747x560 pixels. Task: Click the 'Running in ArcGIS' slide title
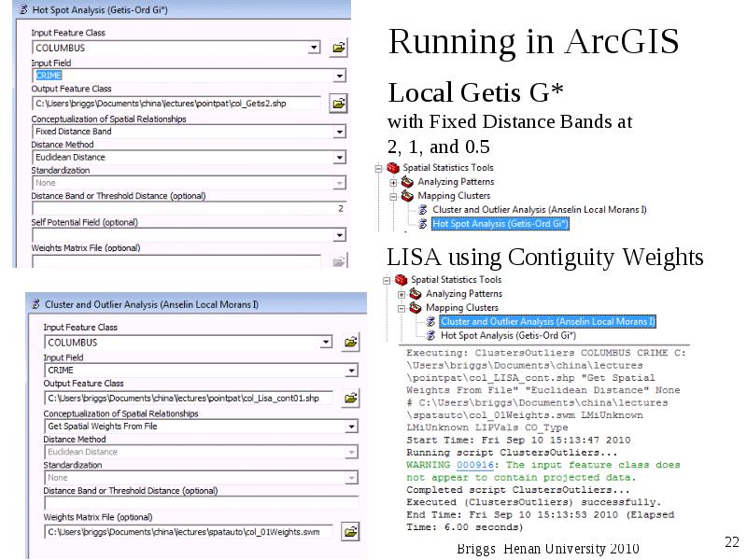point(533,41)
